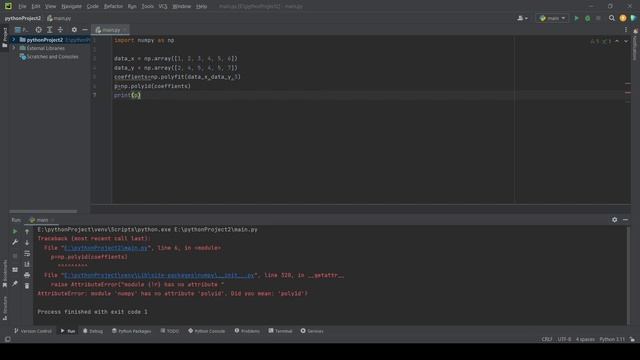Viewport: 640px width, 360px height.
Task: Expand the pythonProject2 tree node
Action: (x=13, y=40)
